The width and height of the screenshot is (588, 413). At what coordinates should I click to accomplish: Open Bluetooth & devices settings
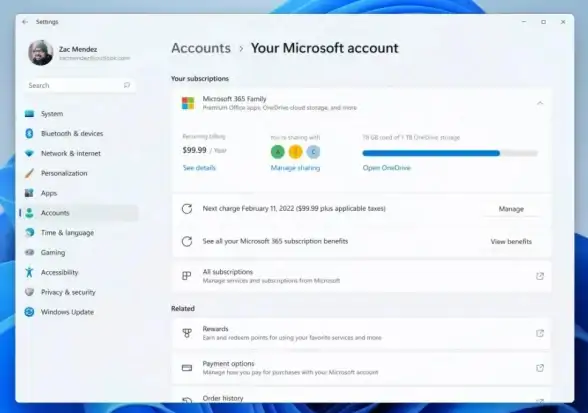coord(72,134)
